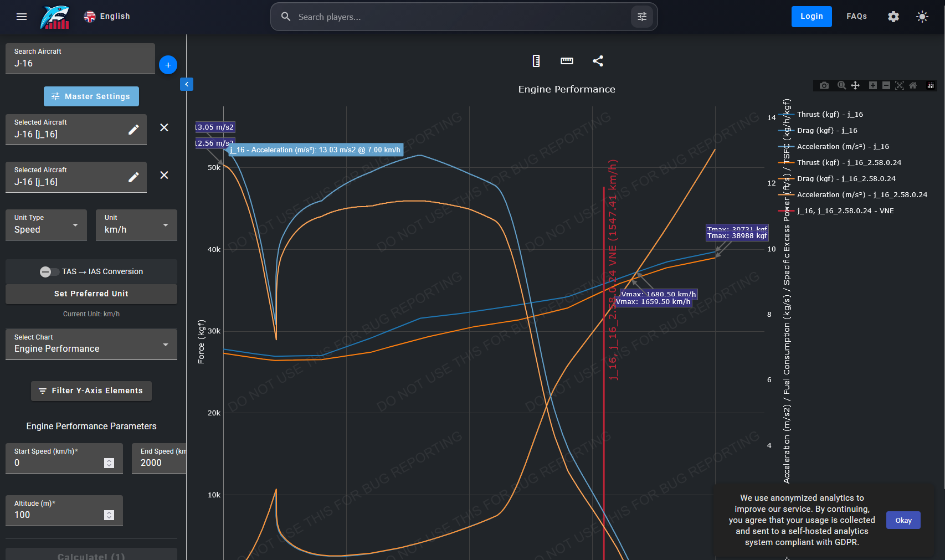Open the hamburger navigation menu
Screen dimensions: 945x560
[22, 17]
